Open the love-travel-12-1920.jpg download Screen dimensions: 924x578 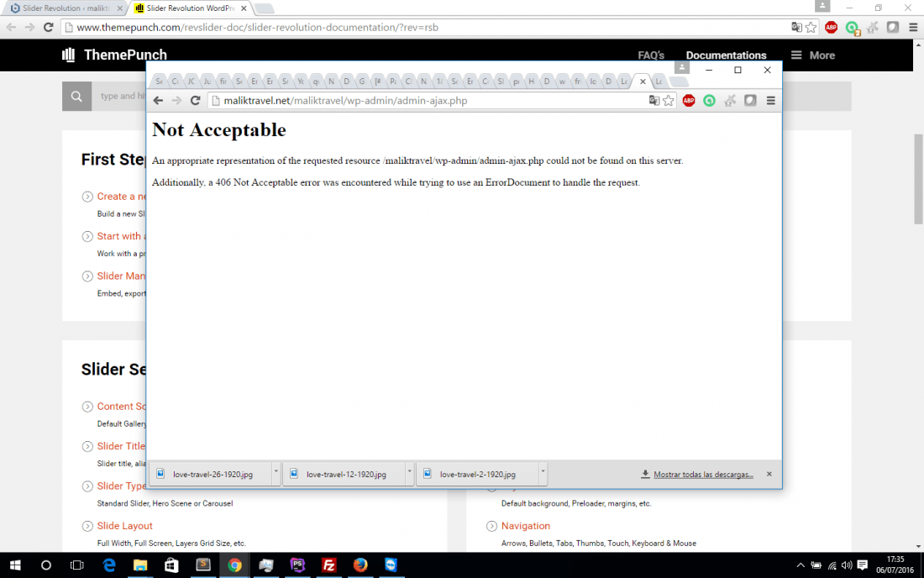point(344,475)
